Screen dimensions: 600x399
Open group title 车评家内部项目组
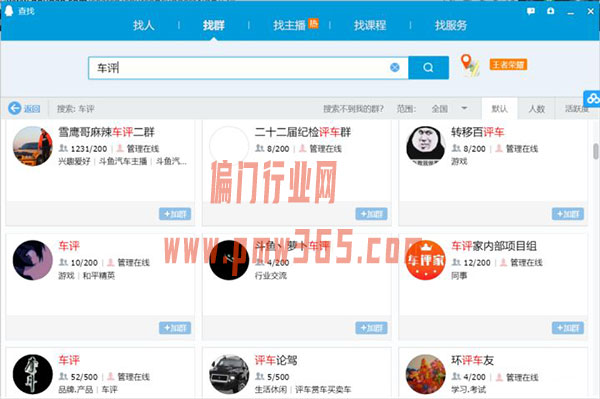[x=494, y=246]
